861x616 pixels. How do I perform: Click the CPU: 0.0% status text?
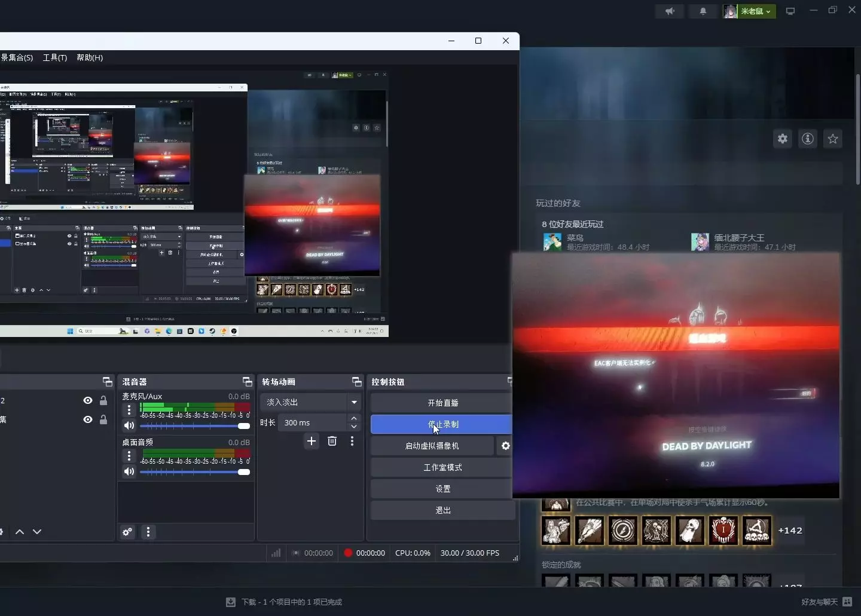point(413,553)
